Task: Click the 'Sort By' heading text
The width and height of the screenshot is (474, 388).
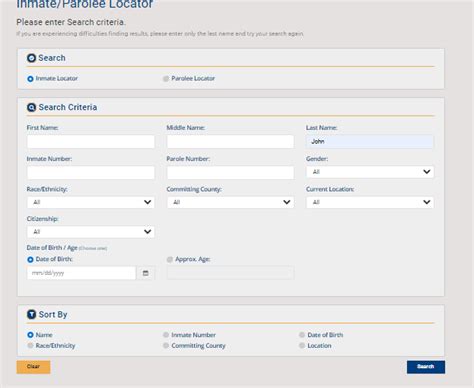Action: (53, 314)
